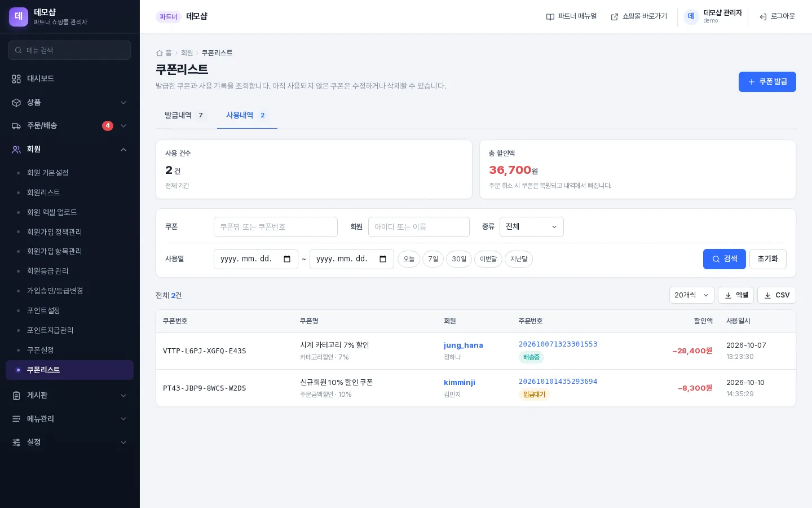The width and height of the screenshot is (812, 508).
Task: Click the home icon in breadcrumb
Action: coord(160,52)
